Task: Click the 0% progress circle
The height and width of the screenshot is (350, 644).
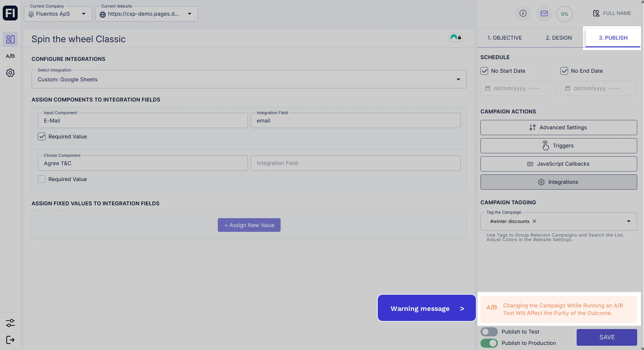Action: point(565,14)
